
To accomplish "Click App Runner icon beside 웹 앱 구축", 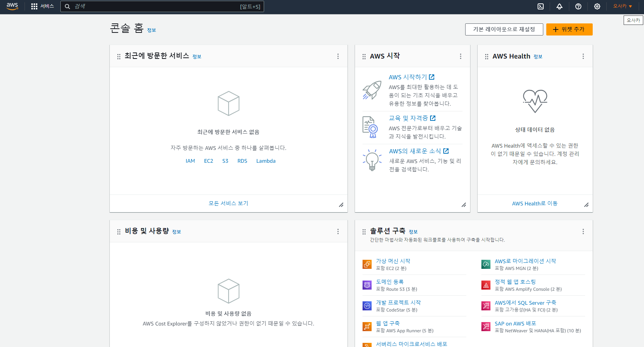I will pos(367,327).
